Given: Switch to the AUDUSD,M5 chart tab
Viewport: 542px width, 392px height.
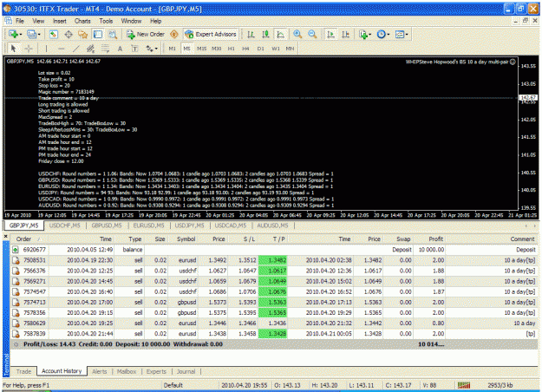Looking at the screenshot, I should click(272, 225).
